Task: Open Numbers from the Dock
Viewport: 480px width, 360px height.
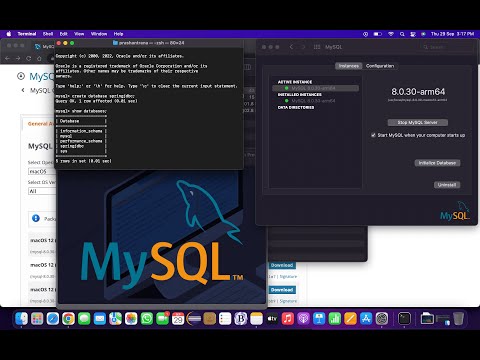Action: (335, 319)
